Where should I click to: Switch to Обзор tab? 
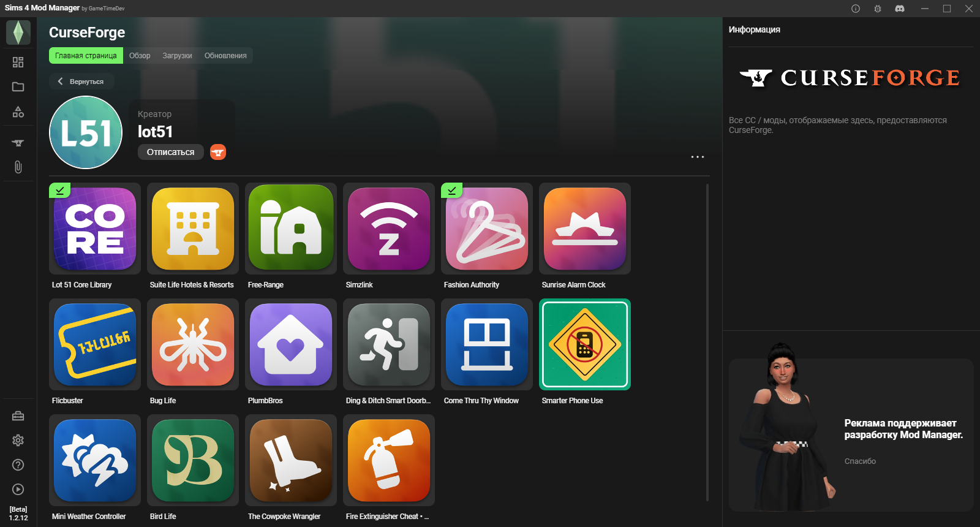[x=140, y=56]
